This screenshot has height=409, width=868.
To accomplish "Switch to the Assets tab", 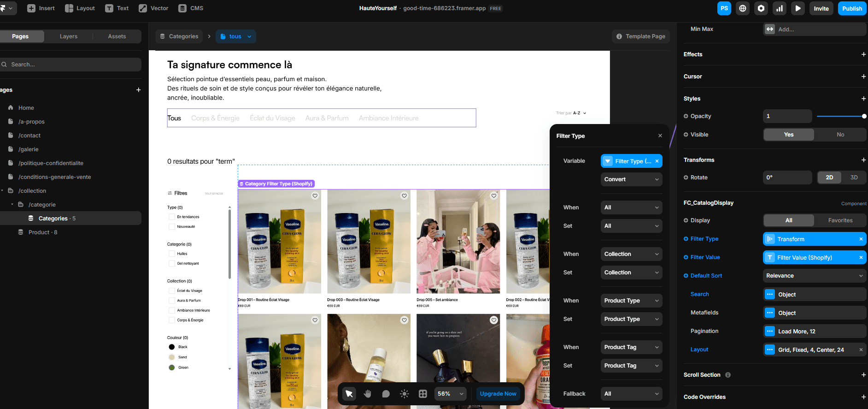I will pos(117,36).
